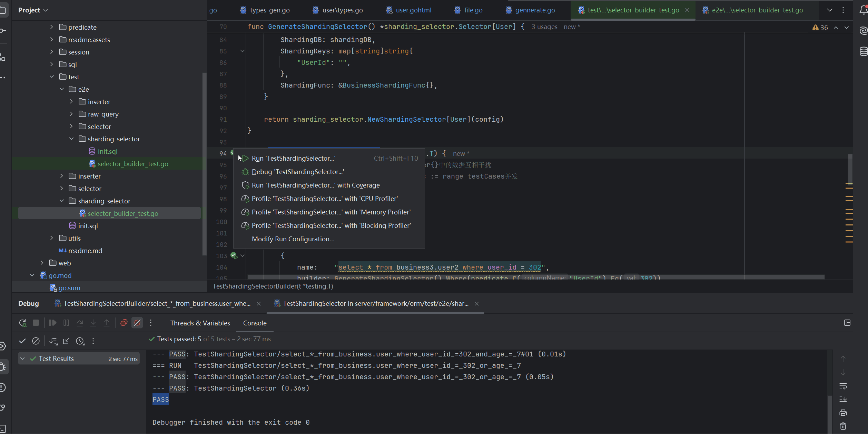Open Project view dropdown
The width and height of the screenshot is (868, 434).
(33, 10)
